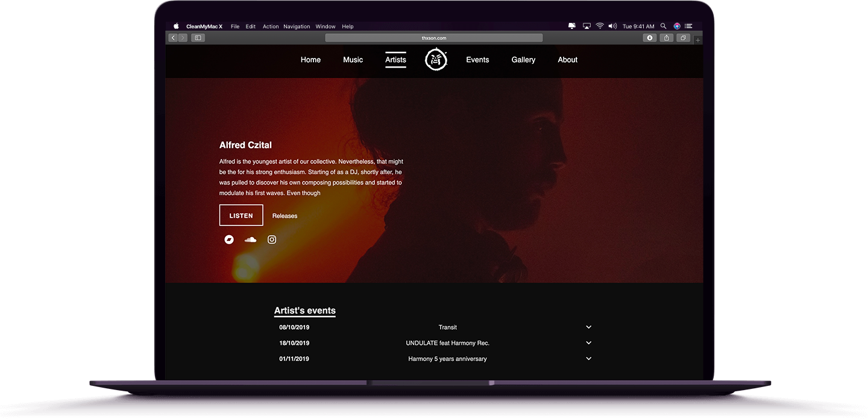Open the Navigation menu in menu bar
868x419 pixels.
point(297,27)
